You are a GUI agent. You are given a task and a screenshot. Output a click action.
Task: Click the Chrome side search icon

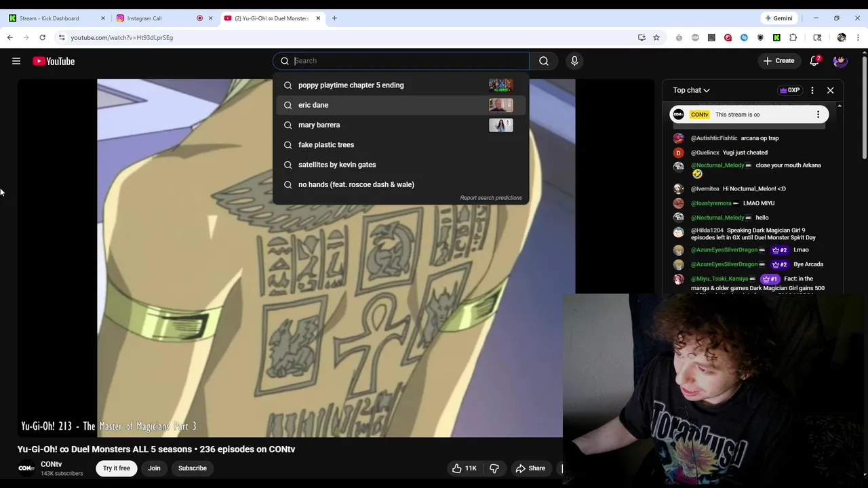pos(817,37)
